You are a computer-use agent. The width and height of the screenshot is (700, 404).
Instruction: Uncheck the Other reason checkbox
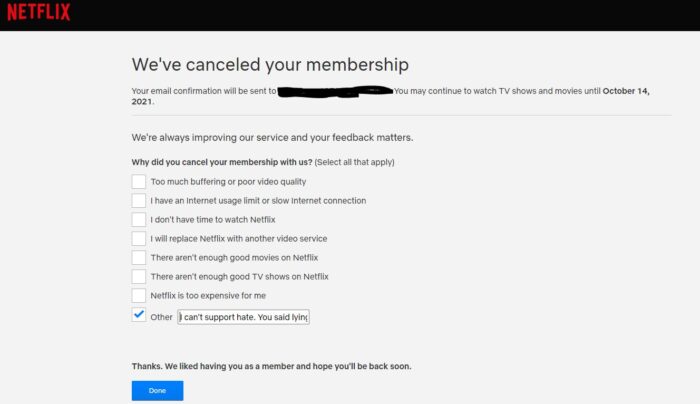(138, 315)
